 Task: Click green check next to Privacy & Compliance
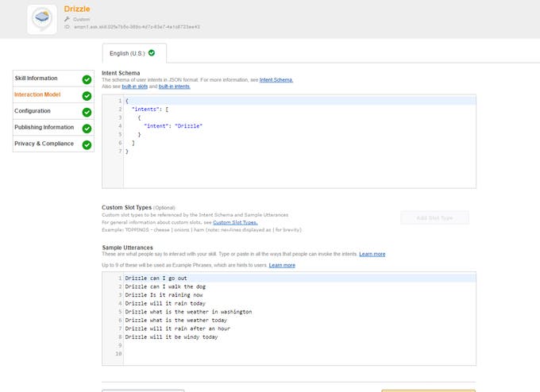[87, 145]
